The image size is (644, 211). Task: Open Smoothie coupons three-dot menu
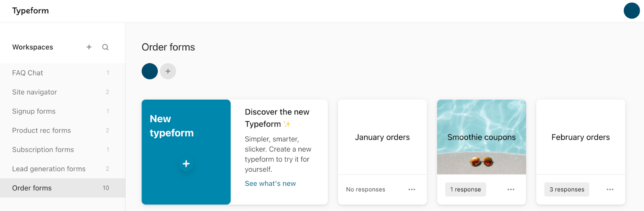511,189
